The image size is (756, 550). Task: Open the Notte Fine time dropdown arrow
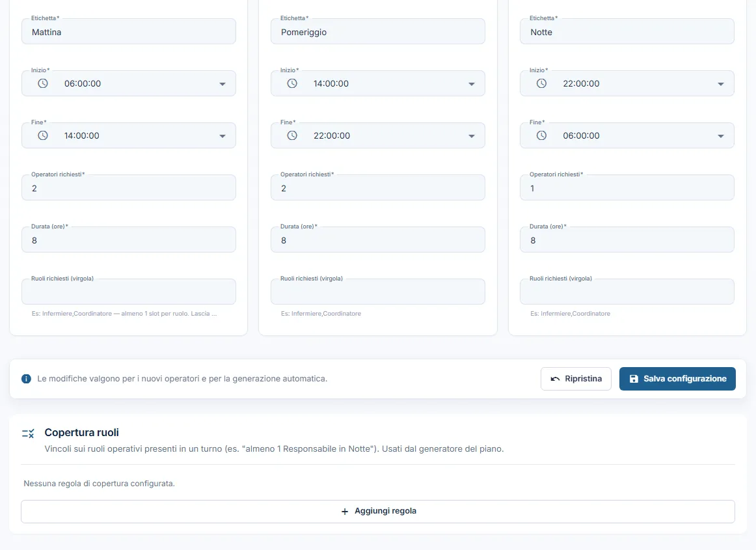click(x=721, y=136)
